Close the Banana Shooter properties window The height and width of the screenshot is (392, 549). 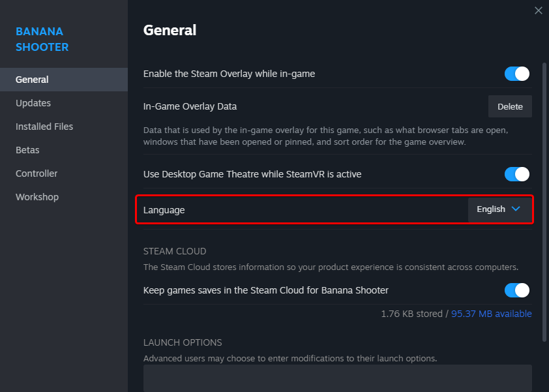tap(538, 10)
